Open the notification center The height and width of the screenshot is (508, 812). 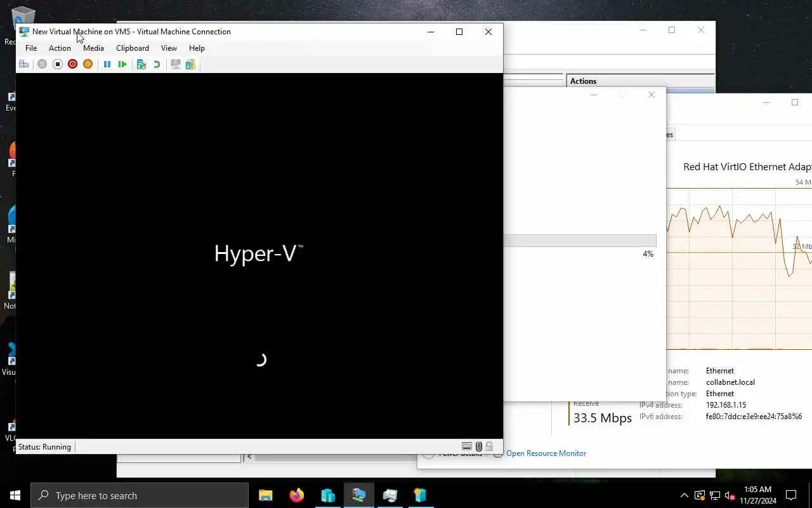coord(791,495)
